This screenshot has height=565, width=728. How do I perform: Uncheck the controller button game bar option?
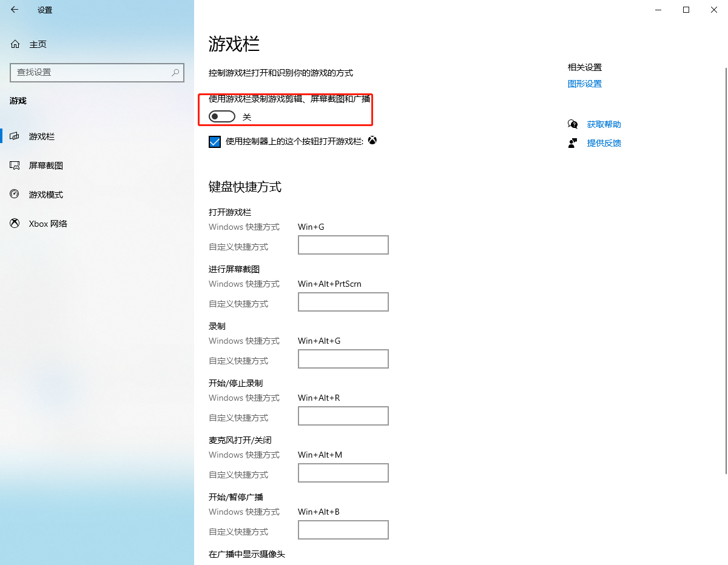click(215, 141)
